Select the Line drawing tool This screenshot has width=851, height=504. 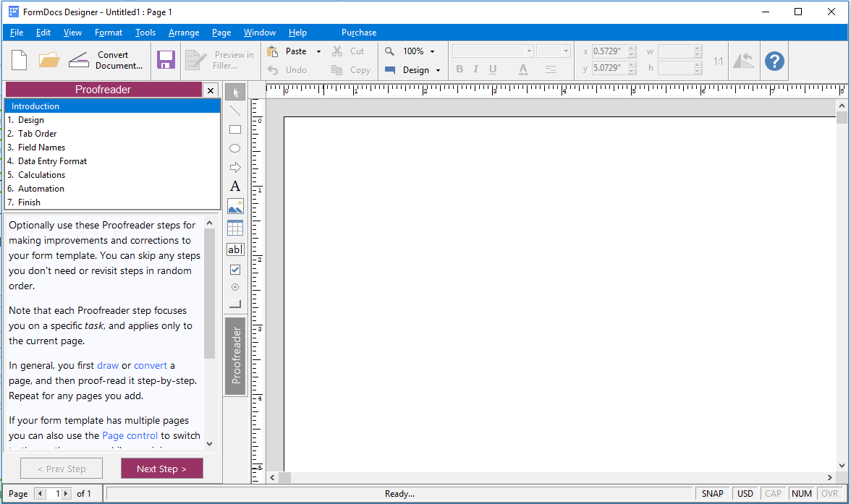(235, 111)
